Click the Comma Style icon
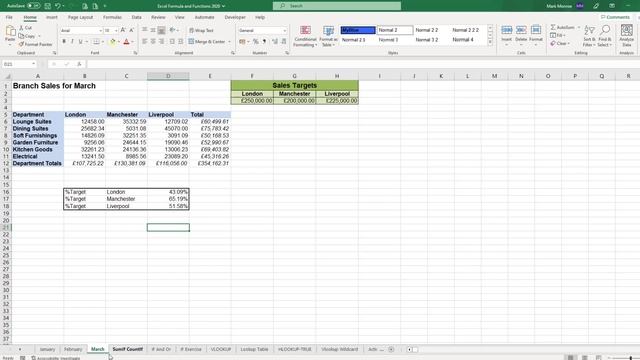640x360 pixels. [x=264, y=42]
